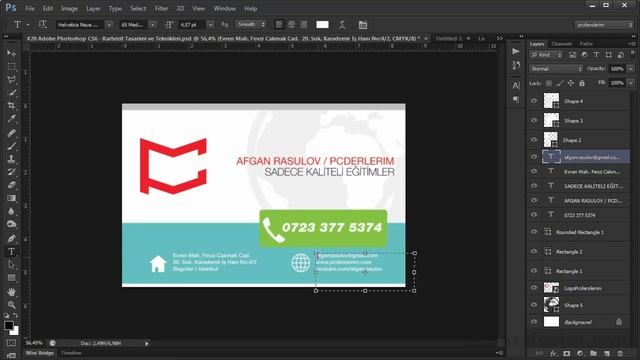
Task: Open the Filter menu
Action: click(161, 8)
